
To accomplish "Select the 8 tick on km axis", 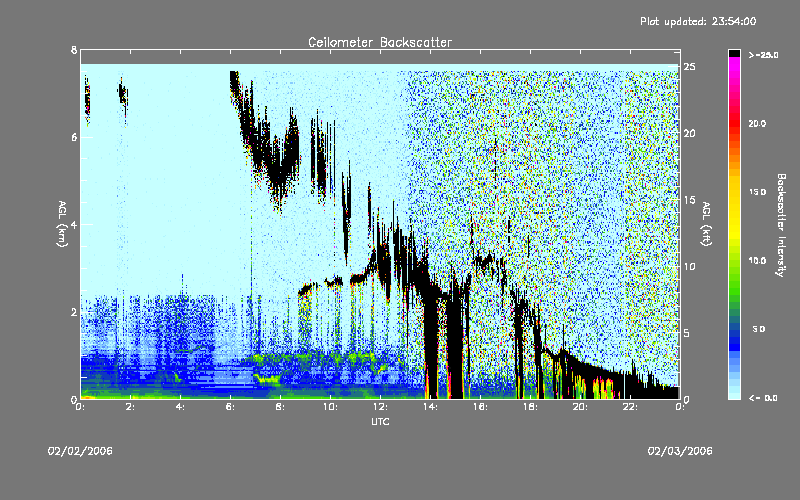I will point(74,50).
